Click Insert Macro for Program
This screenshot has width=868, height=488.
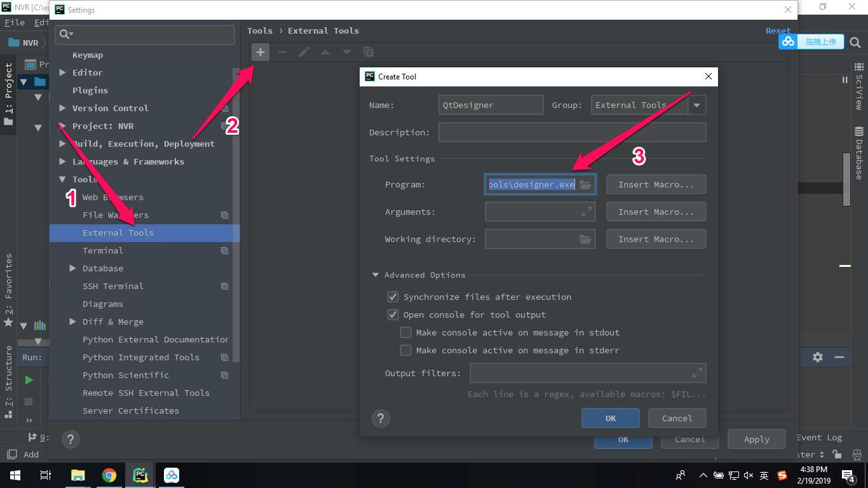(656, 185)
